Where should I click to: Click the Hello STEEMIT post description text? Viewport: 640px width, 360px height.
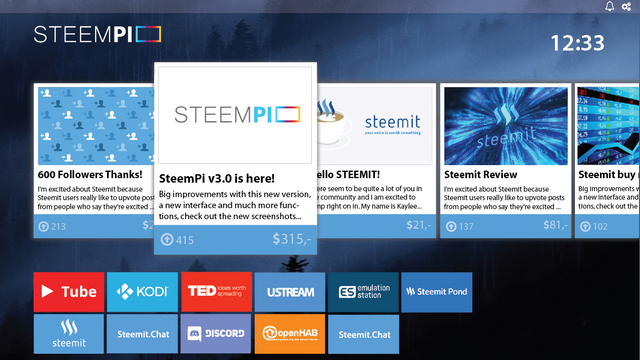click(370, 198)
